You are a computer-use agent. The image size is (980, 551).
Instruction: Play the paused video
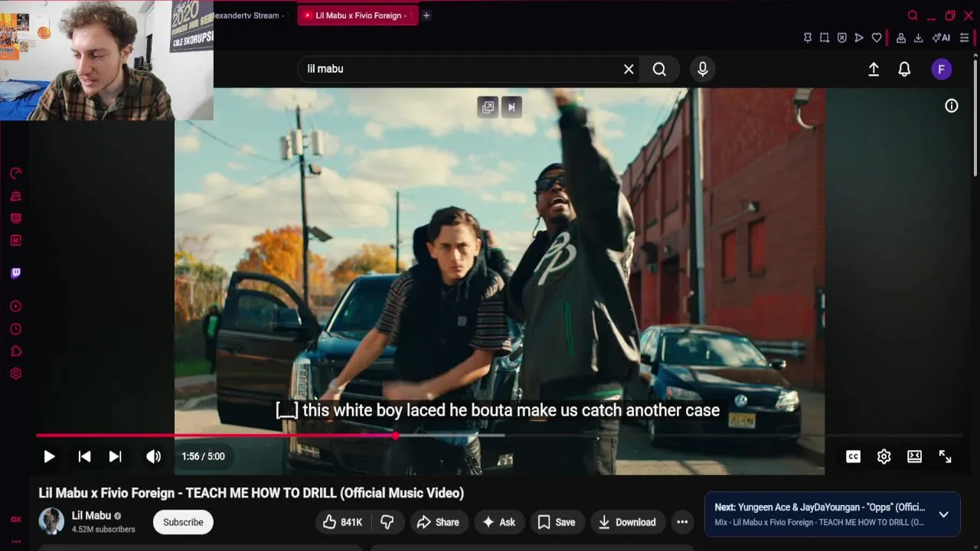point(49,456)
